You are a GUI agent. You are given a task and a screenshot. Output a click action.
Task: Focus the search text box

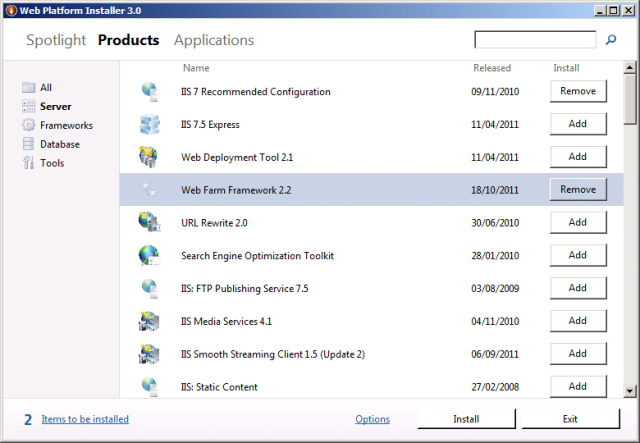click(535, 41)
